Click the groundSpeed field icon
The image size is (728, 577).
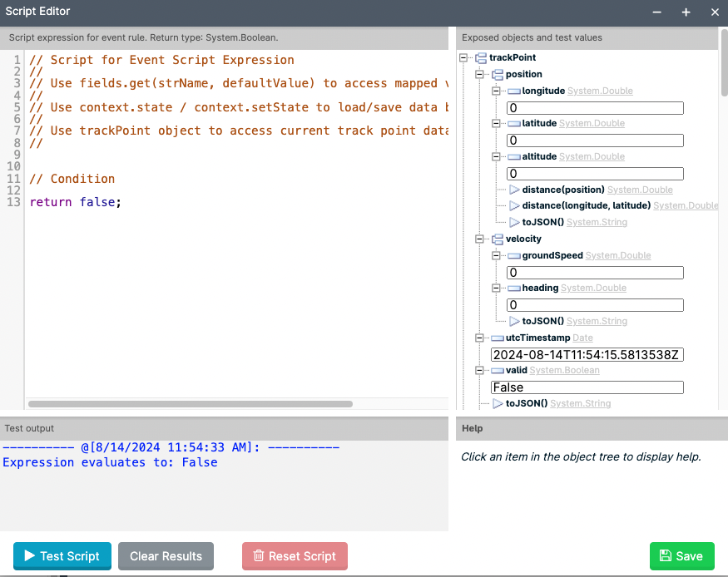pyautogui.click(x=513, y=256)
